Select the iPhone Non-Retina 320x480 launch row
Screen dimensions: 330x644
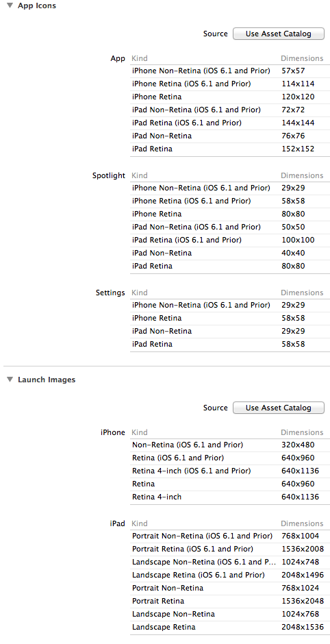[230, 445]
